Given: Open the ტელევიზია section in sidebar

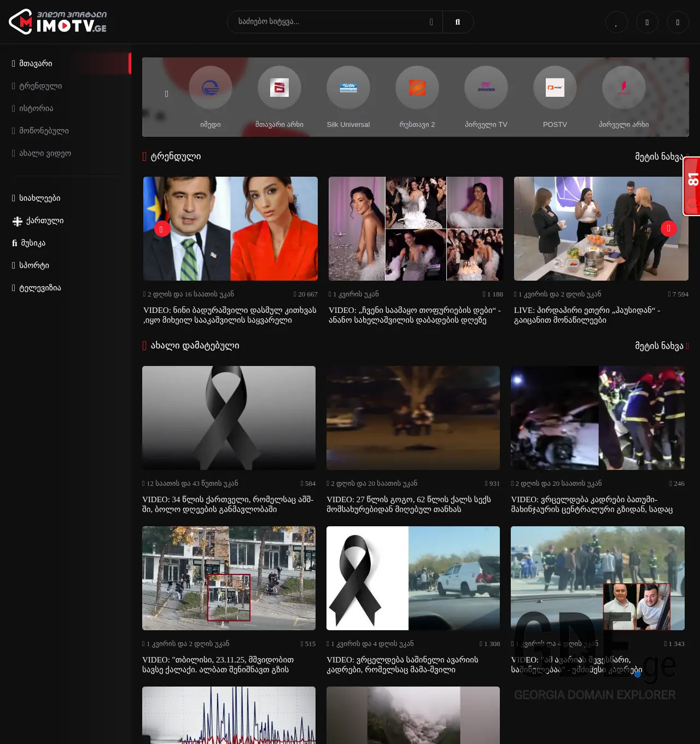Looking at the screenshot, I should [x=37, y=288].
